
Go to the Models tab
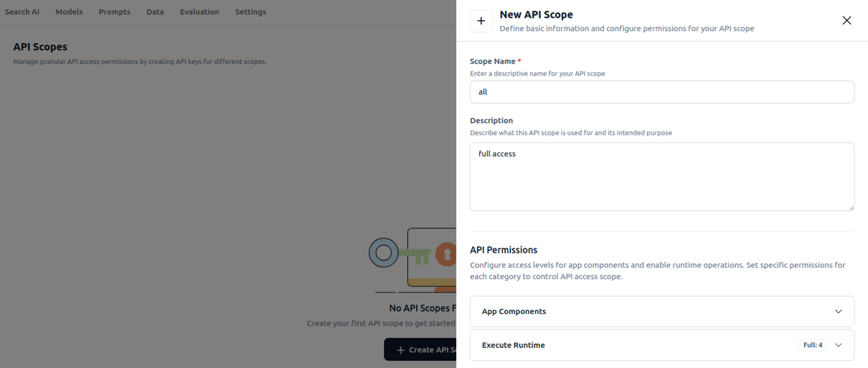pos(69,12)
